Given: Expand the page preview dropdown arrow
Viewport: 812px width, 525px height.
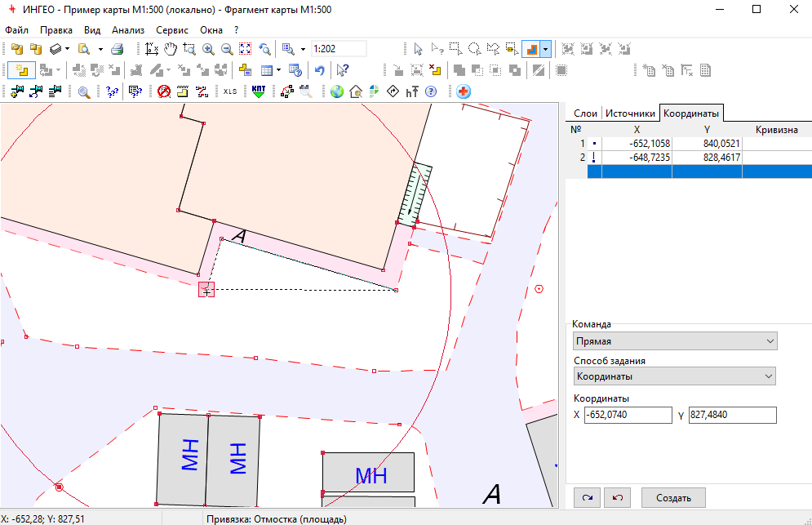Looking at the screenshot, I should (100, 49).
